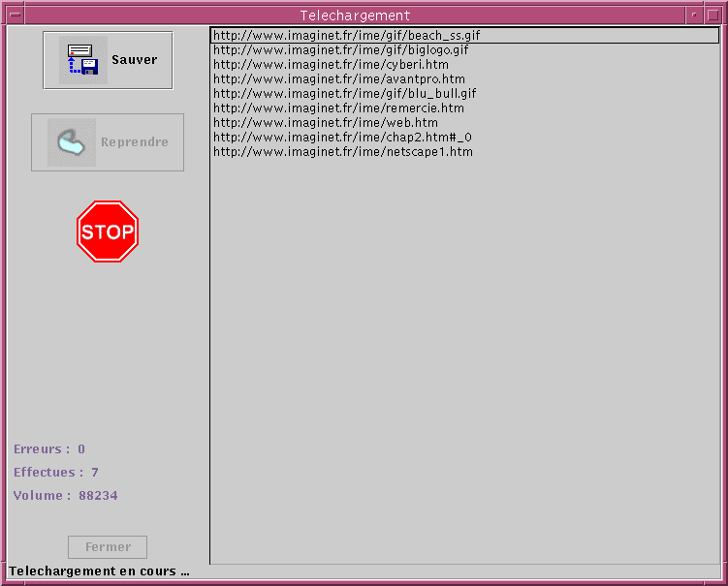Click the Reprendre resume icon

[x=72, y=142]
